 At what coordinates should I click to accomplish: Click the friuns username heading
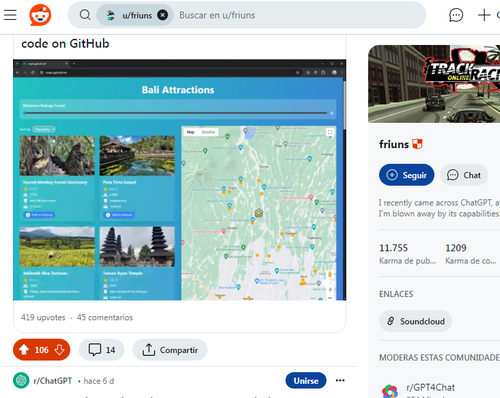click(x=394, y=144)
